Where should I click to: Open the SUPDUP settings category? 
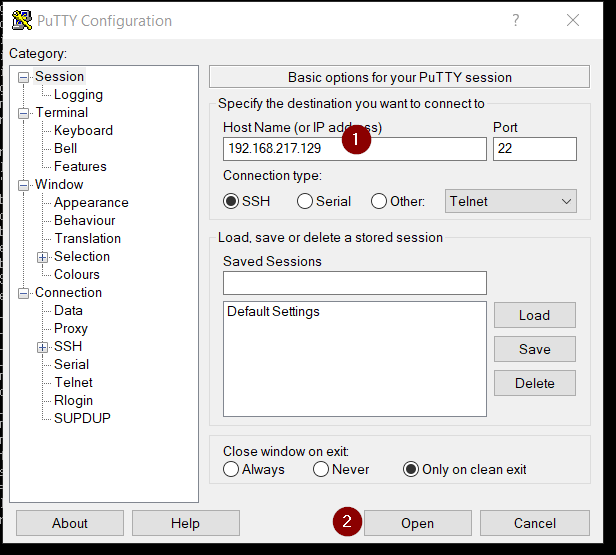pyautogui.click(x=82, y=418)
